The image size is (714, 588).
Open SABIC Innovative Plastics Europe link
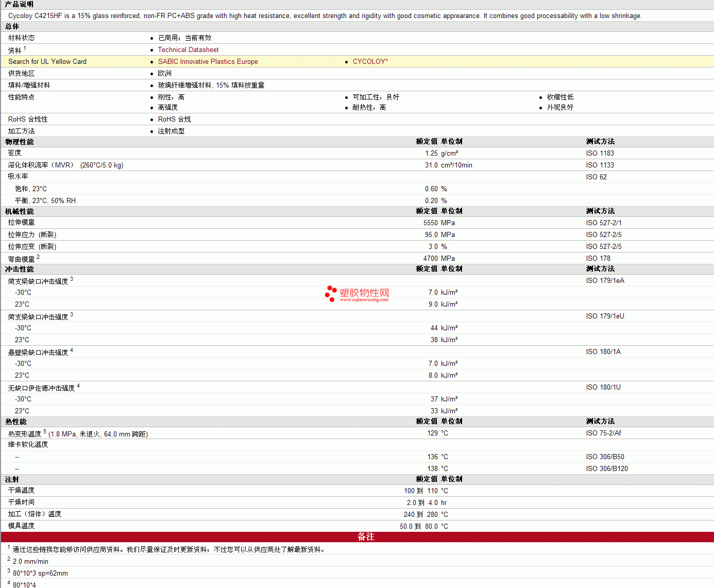coord(208,61)
